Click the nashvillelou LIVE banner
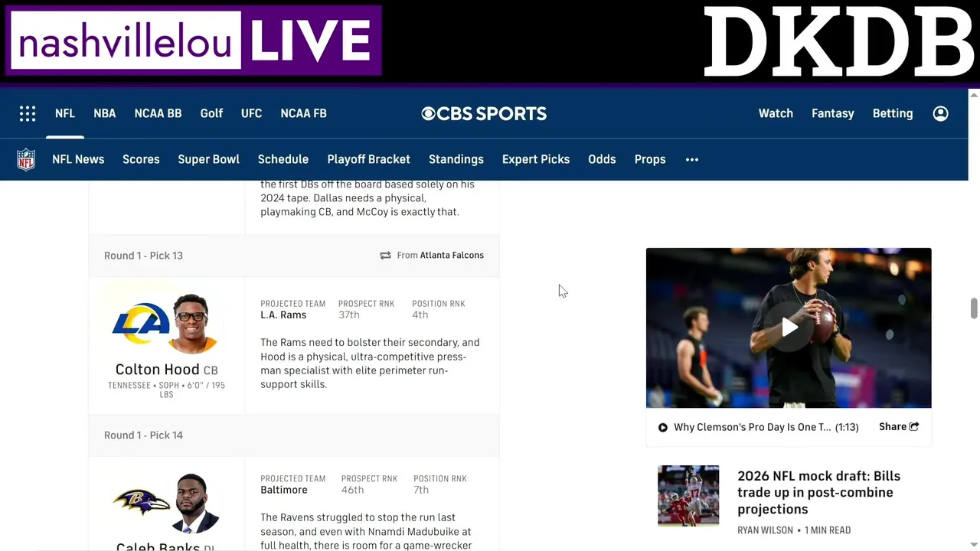Viewport: 980px width, 551px height. pyautogui.click(x=194, y=41)
